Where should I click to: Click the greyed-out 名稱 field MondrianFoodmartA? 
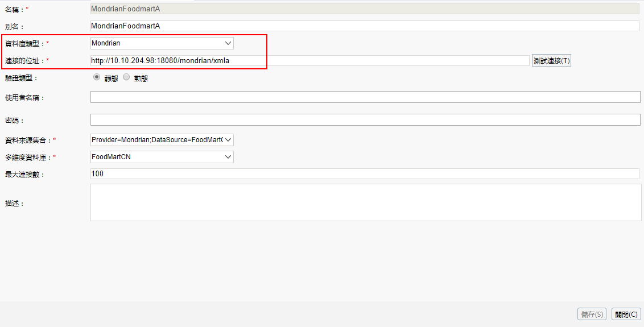[364, 9]
